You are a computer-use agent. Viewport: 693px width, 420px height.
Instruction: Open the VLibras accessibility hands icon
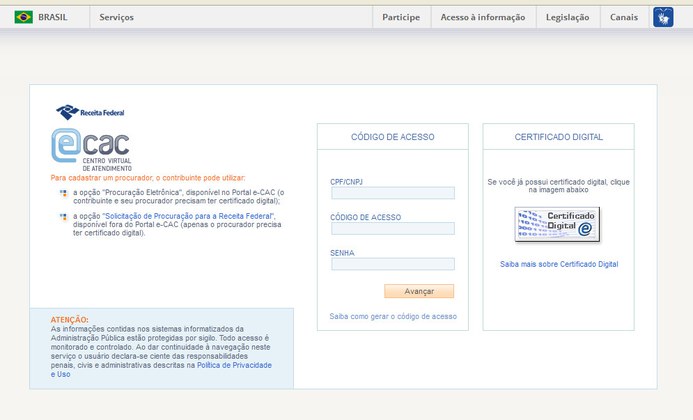pos(663,17)
